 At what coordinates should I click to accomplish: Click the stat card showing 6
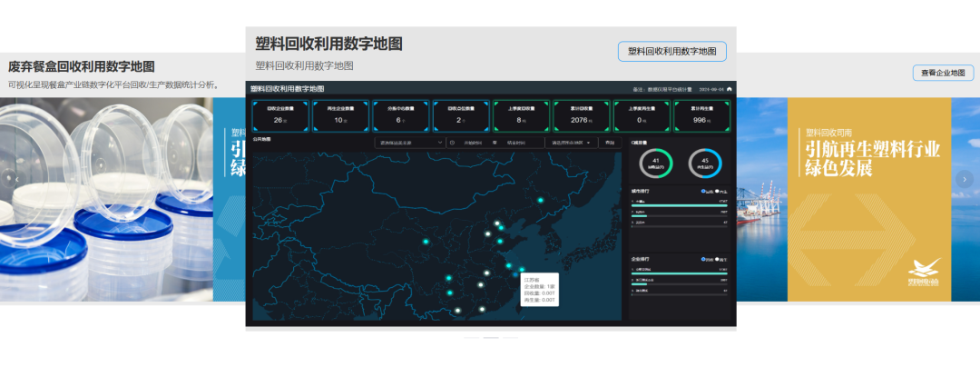(401, 116)
